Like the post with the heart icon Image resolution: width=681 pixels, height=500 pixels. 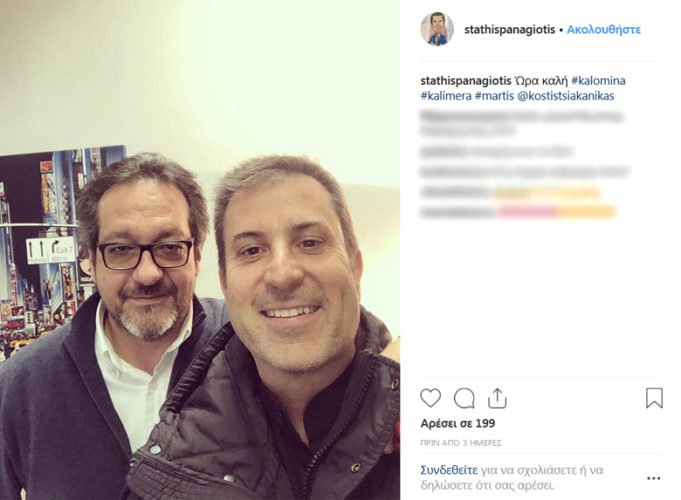click(x=430, y=398)
